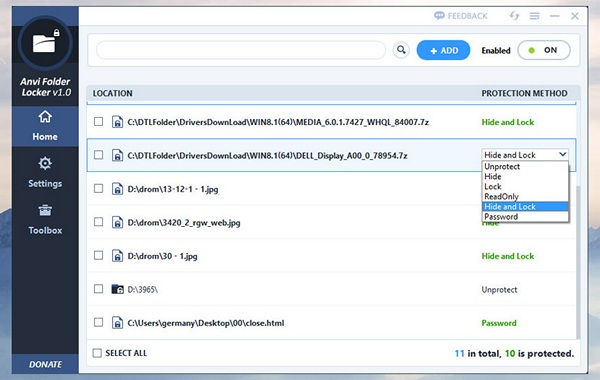
Task: Check the SELECT ALL checkbox
Action: (x=97, y=353)
